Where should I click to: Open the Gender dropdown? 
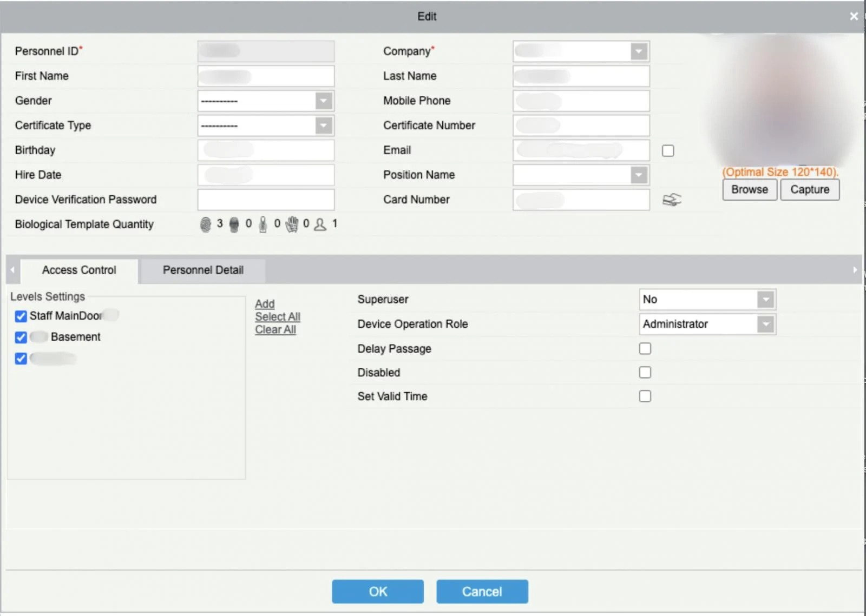[x=266, y=101]
